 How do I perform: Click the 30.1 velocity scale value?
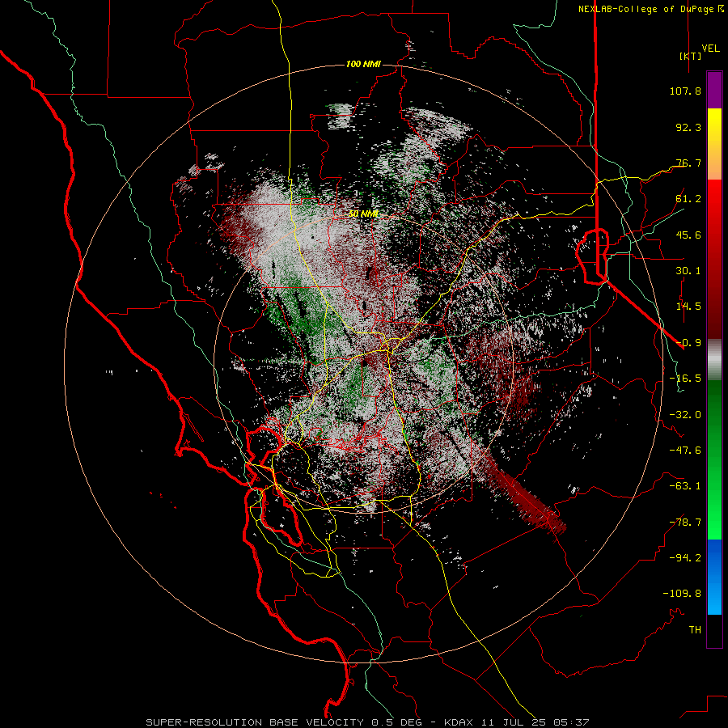(x=688, y=271)
